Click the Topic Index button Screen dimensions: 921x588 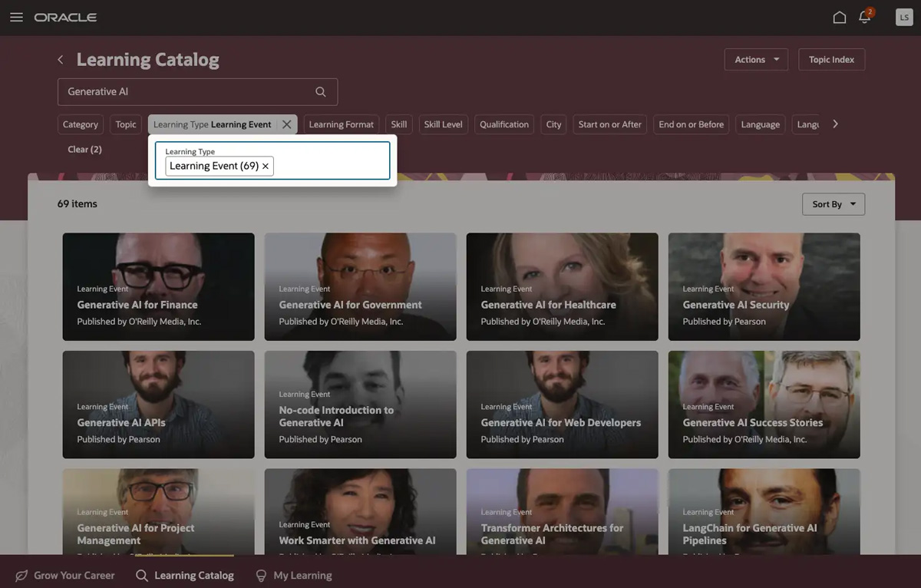pyautogui.click(x=831, y=59)
